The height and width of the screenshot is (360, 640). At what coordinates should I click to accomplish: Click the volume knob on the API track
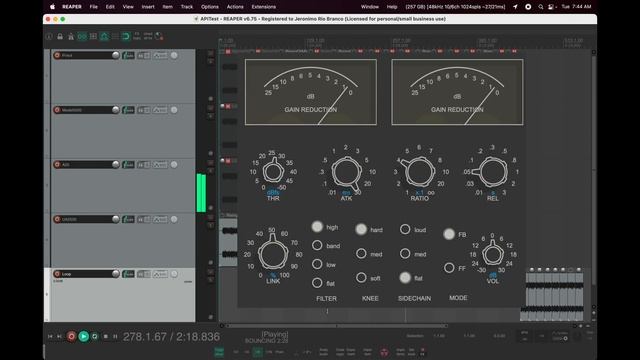[x=116, y=164]
